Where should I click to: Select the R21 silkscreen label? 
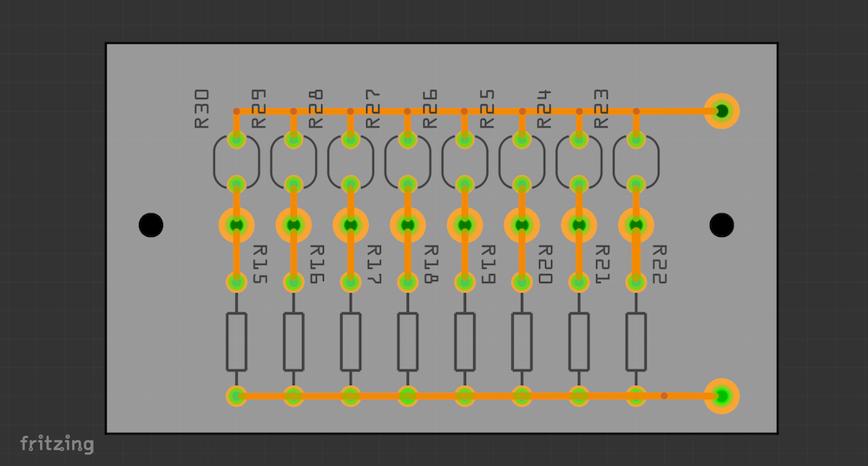coord(602,264)
